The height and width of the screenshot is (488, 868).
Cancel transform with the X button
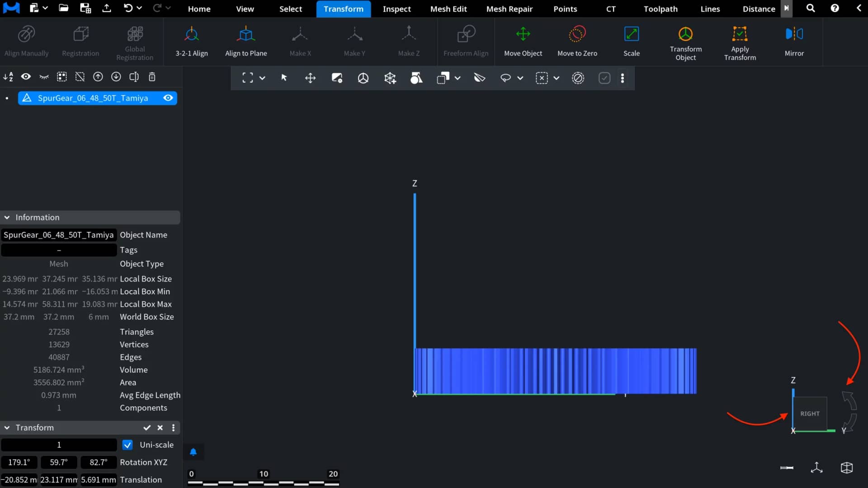[160, 427]
